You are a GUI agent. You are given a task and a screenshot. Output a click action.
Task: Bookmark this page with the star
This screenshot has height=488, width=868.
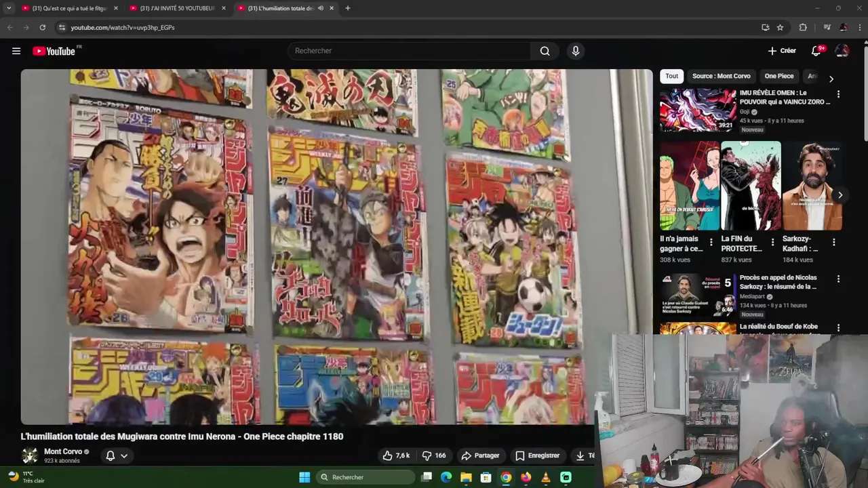780,27
